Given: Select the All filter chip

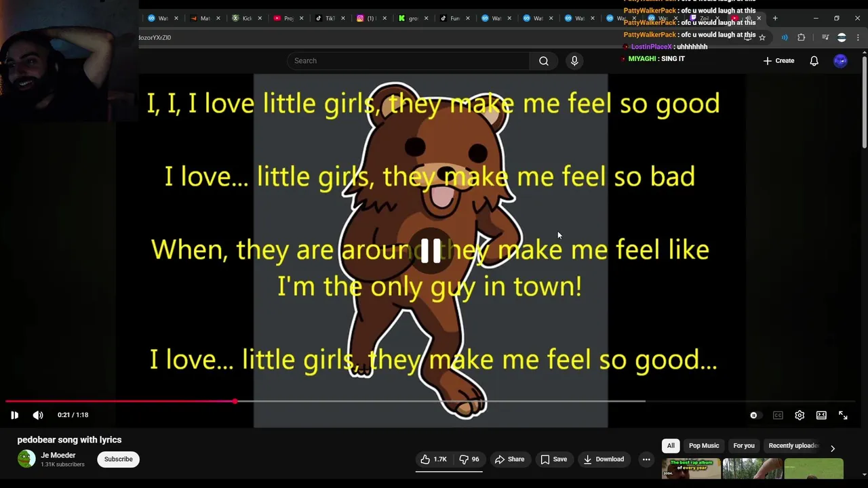Looking at the screenshot, I should (x=671, y=446).
